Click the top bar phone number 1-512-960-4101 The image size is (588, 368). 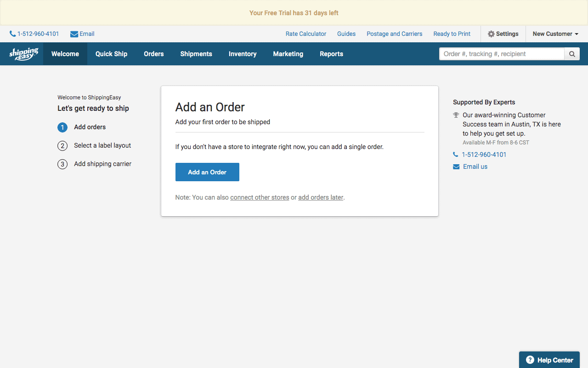[x=38, y=34]
